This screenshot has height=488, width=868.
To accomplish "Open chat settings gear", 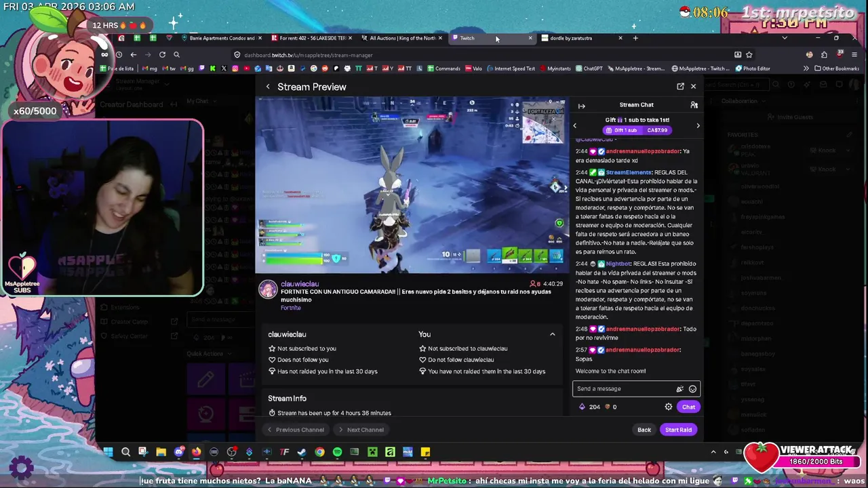I will click(669, 407).
